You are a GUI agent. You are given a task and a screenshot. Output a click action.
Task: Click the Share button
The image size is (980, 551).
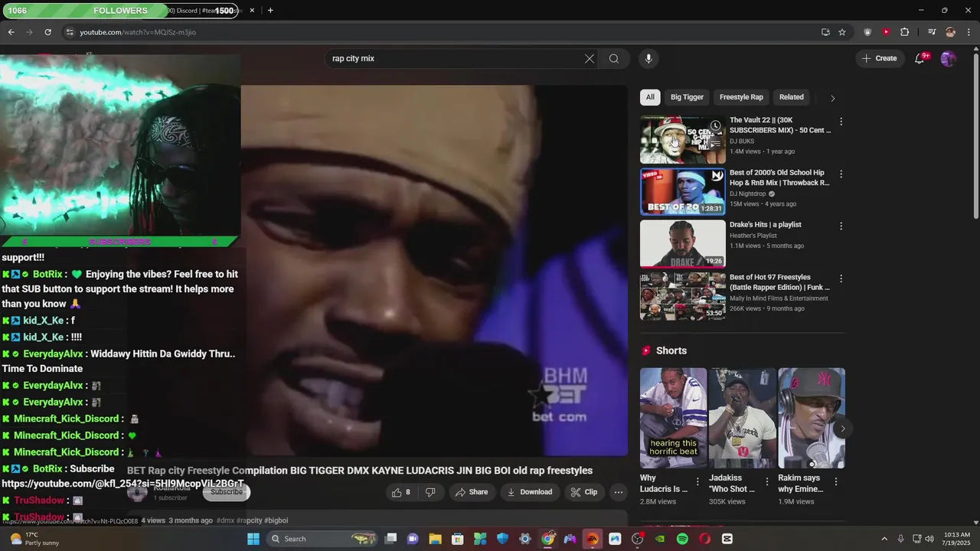472,492
